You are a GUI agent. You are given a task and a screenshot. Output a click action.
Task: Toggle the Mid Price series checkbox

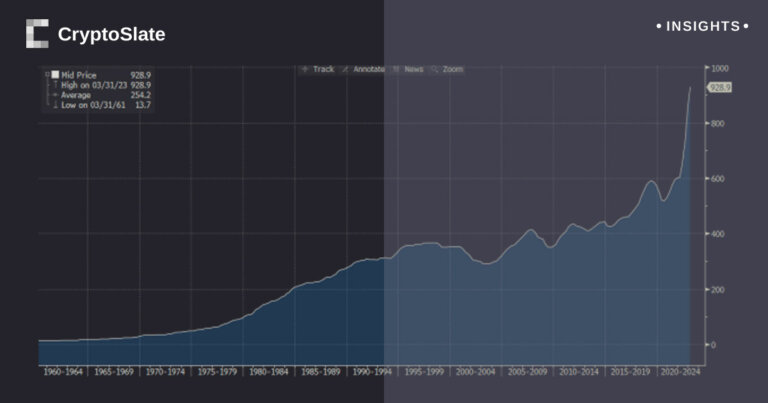[x=54, y=75]
